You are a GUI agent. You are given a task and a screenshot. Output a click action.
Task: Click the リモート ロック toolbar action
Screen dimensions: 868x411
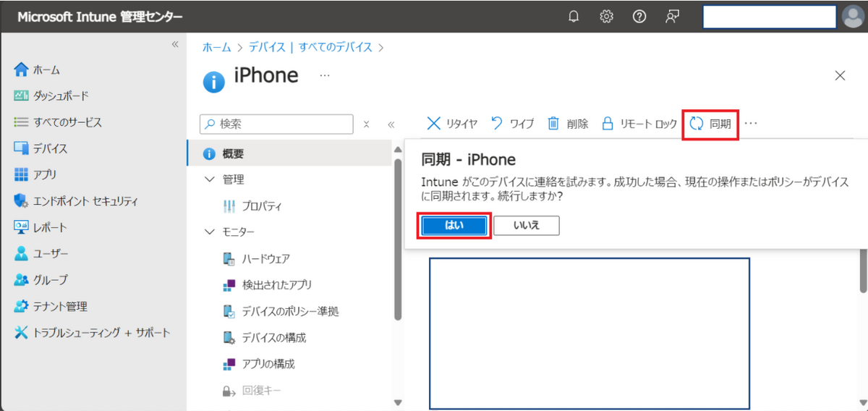[639, 124]
